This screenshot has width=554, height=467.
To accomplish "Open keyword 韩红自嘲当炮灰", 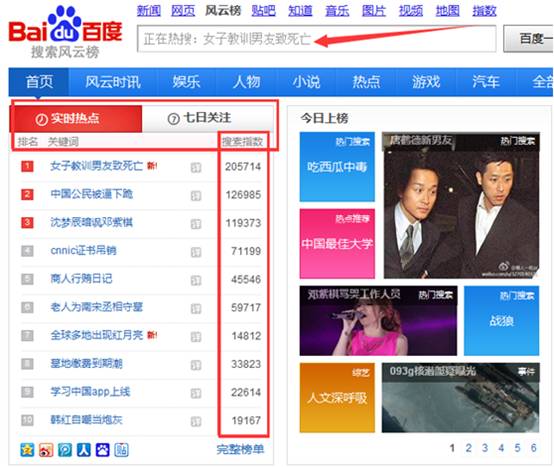I will [x=87, y=420].
